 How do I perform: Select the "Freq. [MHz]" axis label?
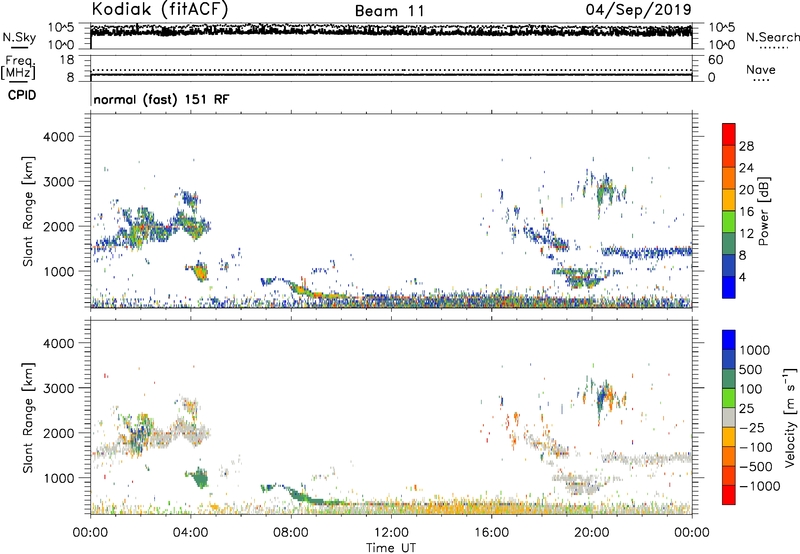coord(18,67)
